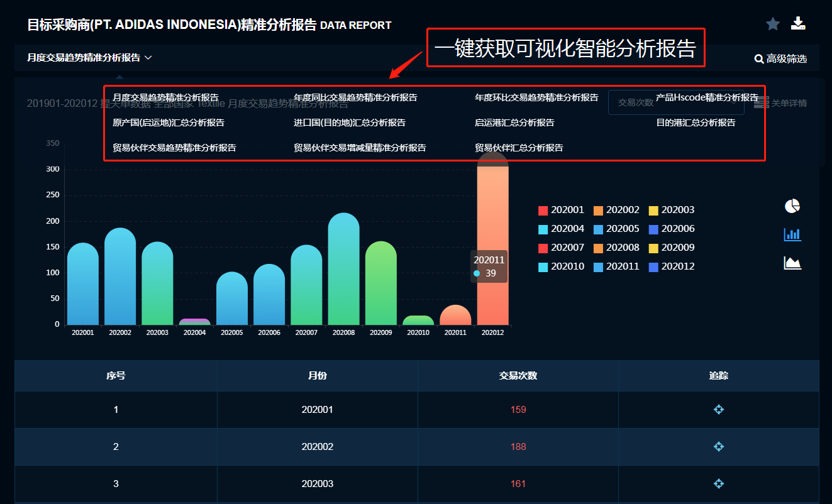Choose 贸易伙伴汇总分析报告 menu entry
832x504 pixels.
coord(519,148)
